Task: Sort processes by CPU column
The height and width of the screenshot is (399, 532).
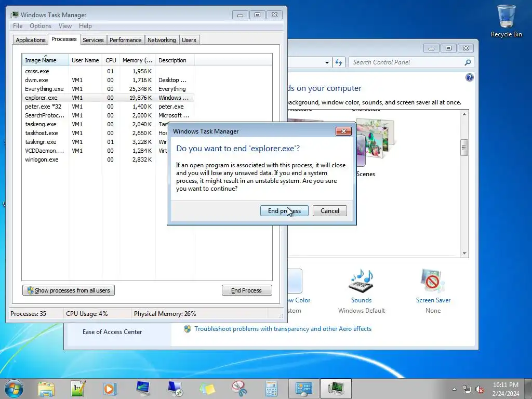Action: [111, 60]
